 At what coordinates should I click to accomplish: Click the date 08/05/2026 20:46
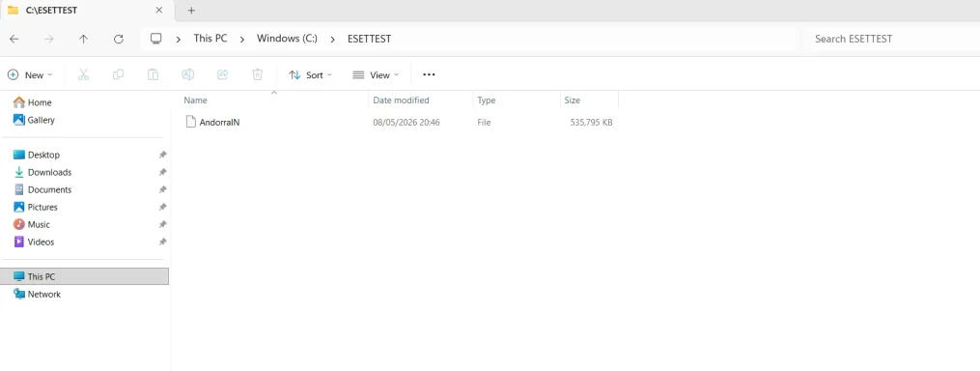tap(406, 123)
